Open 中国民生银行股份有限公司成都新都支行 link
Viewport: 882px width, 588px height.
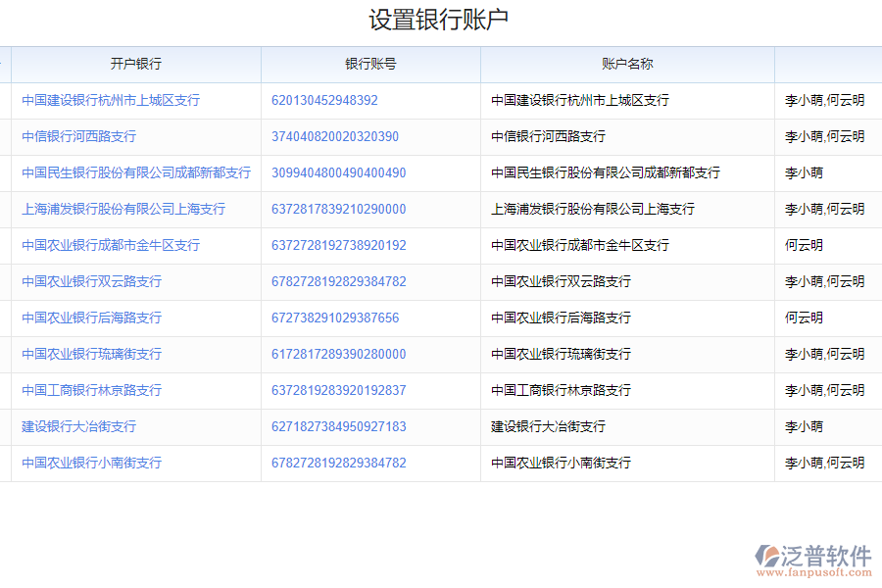click(132, 172)
